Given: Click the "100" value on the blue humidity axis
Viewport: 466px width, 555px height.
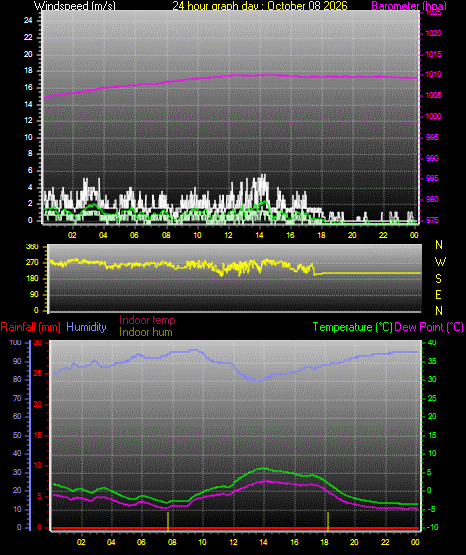Looking at the screenshot, I should [x=15, y=343].
